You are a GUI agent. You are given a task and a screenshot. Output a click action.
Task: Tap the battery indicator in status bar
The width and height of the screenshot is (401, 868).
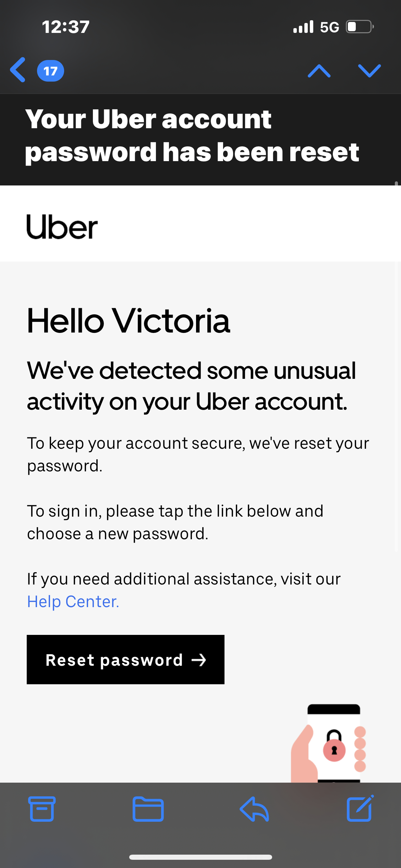[x=359, y=27]
